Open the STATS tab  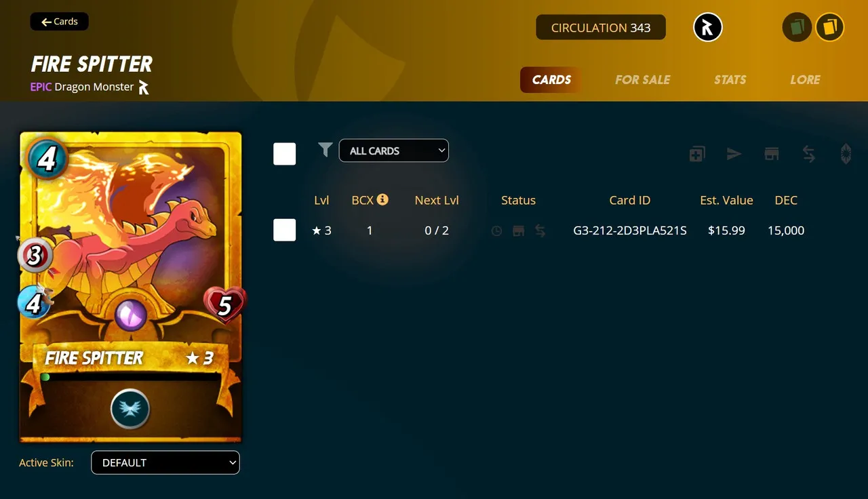(x=730, y=79)
